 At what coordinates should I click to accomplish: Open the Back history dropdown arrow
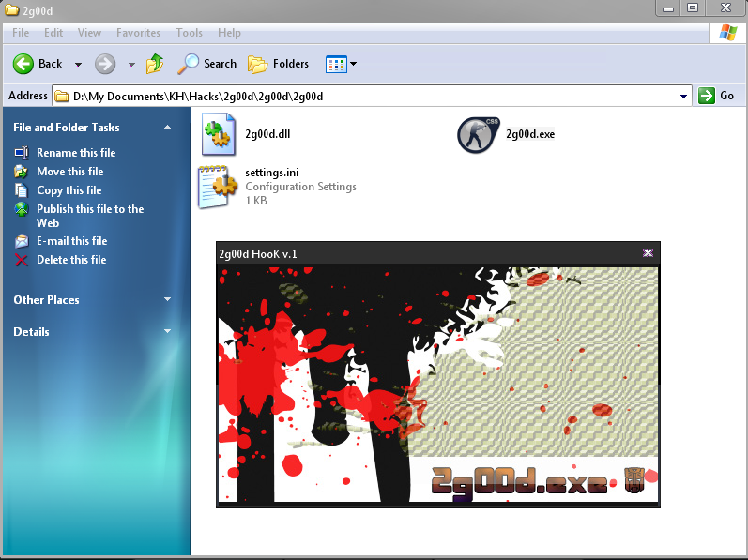coord(78,65)
